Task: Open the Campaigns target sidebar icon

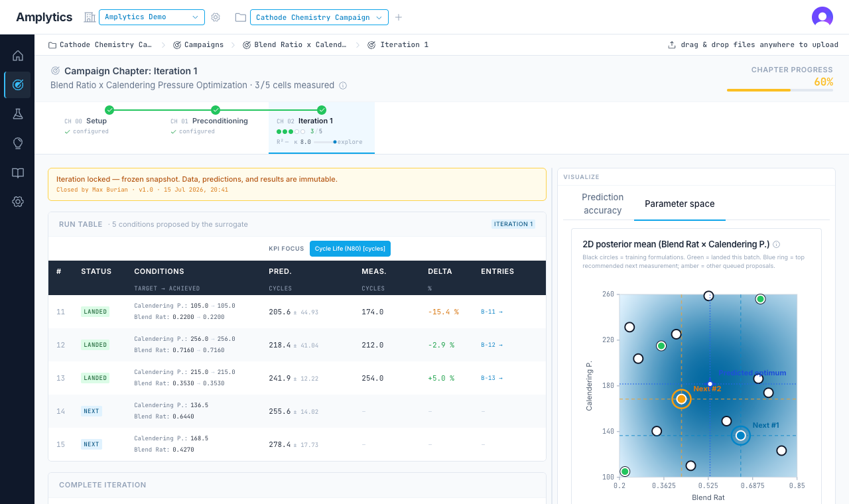Action: pos(18,85)
